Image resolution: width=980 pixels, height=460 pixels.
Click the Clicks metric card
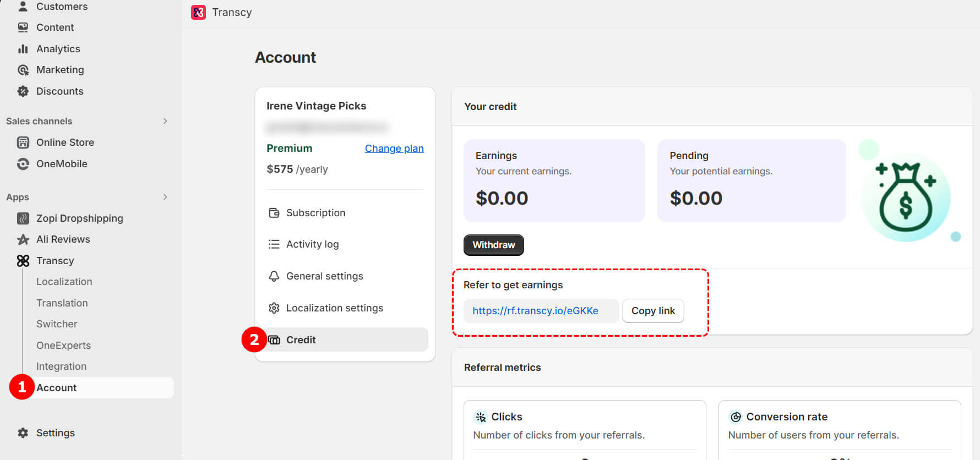[585, 430]
